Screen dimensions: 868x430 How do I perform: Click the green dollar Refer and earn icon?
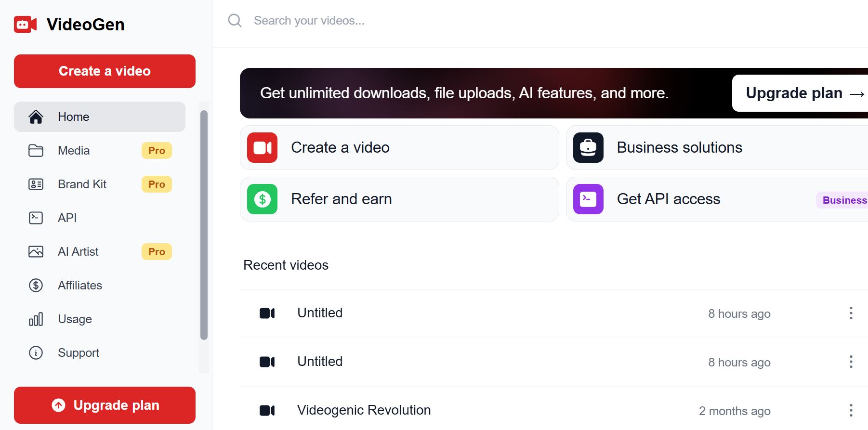[x=262, y=199]
